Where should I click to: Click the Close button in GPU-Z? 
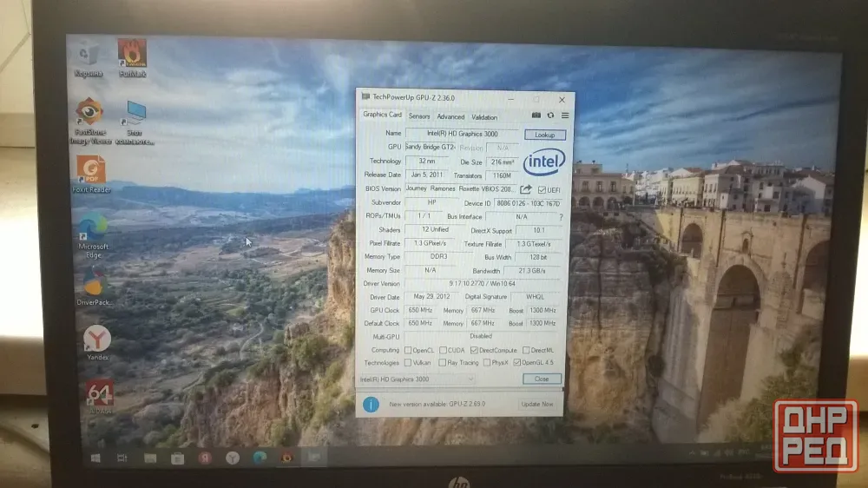542,379
